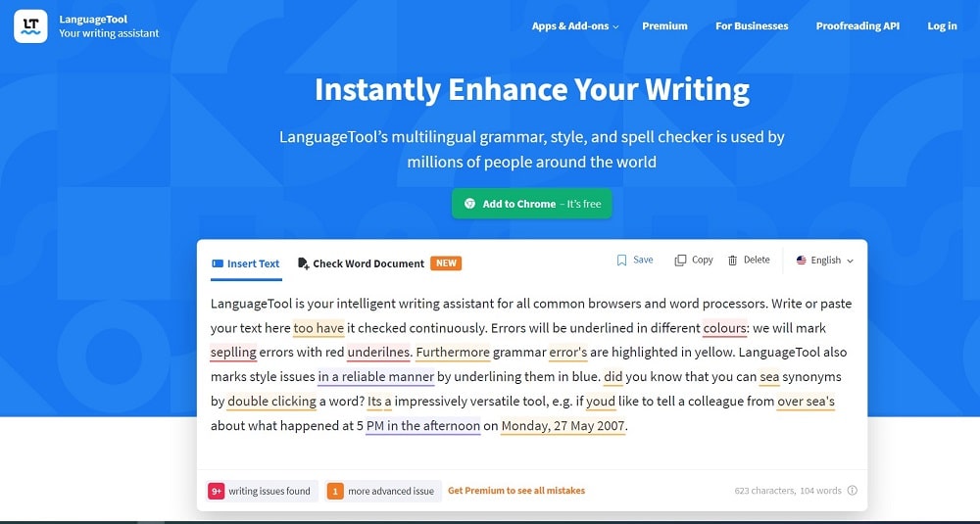This screenshot has height=524, width=980.
Task: Click the misspelled word 'colours'
Action: pyautogui.click(x=725, y=328)
